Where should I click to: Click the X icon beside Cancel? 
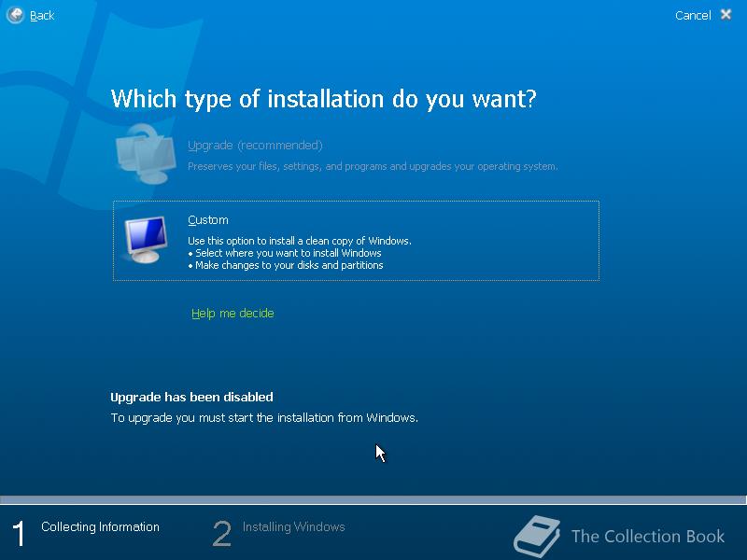726,15
